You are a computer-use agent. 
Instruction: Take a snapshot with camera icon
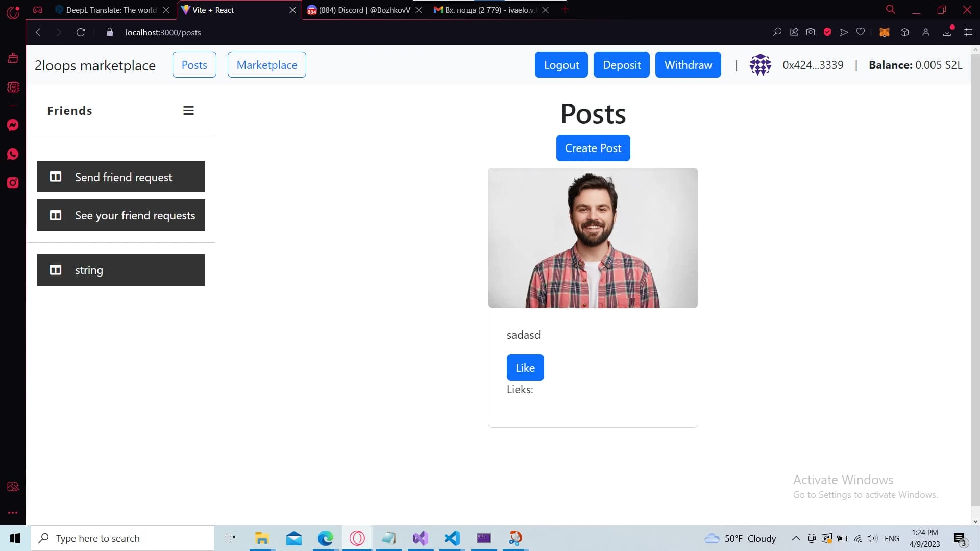[811, 32]
